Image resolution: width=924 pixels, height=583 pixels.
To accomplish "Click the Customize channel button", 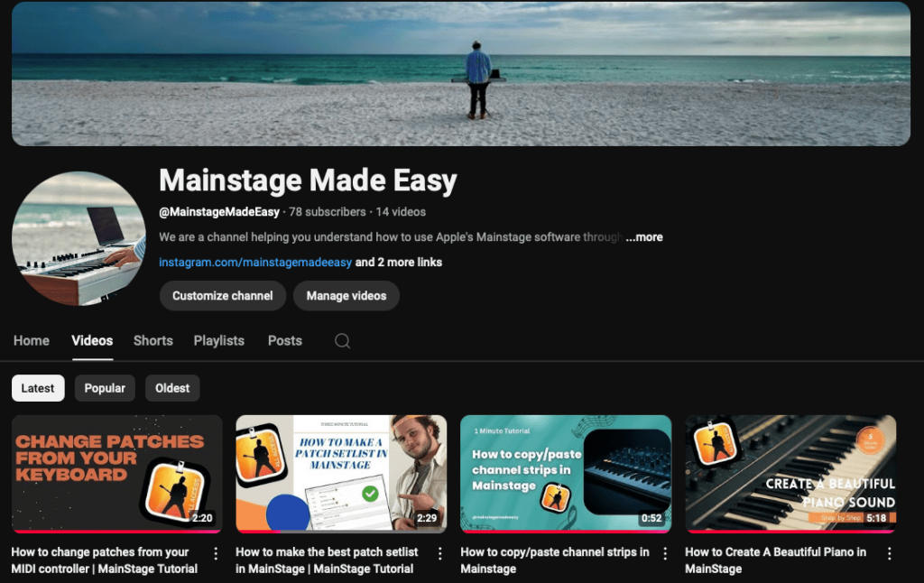I will point(222,295).
